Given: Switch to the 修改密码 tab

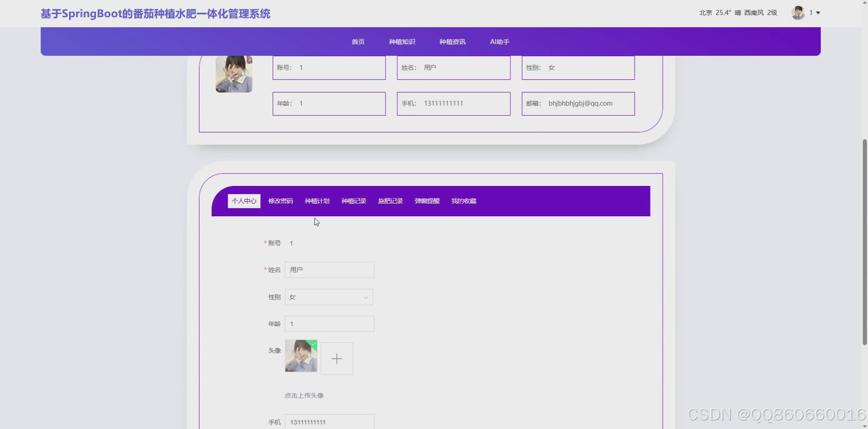Looking at the screenshot, I should tap(281, 201).
